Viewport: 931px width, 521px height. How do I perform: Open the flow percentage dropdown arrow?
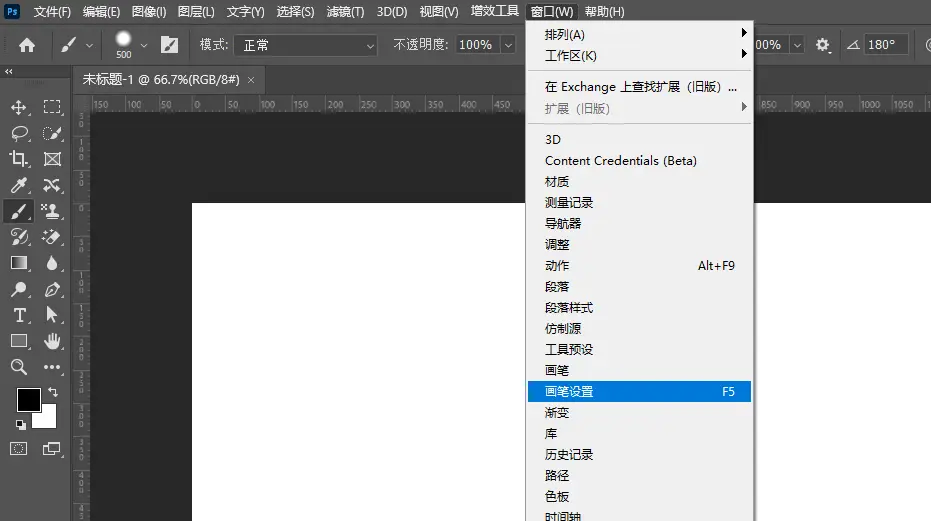pyautogui.click(x=797, y=45)
